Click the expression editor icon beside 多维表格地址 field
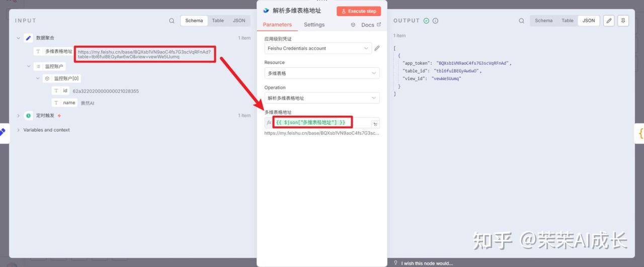 pos(375,124)
